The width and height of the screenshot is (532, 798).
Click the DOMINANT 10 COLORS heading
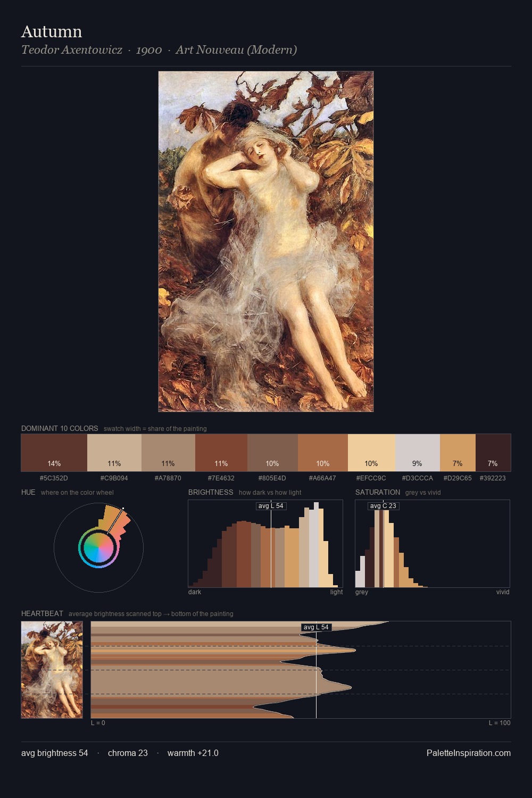[x=60, y=428]
